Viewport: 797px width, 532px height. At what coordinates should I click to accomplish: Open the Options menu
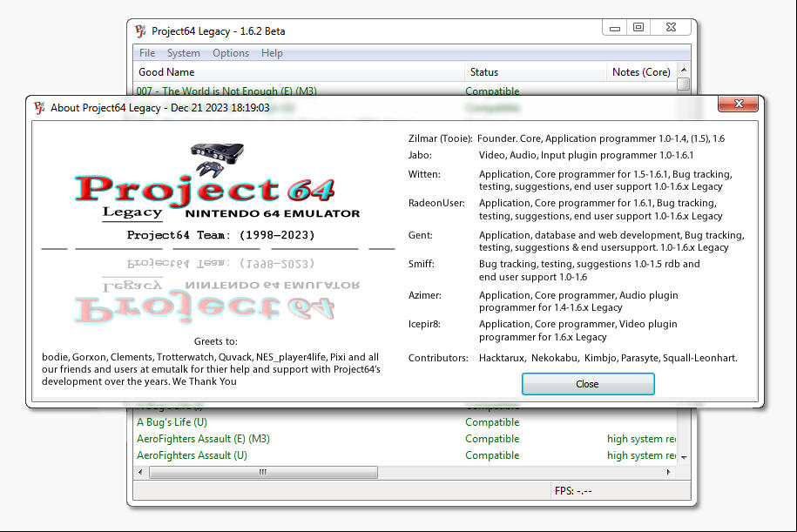click(x=231, y=53)
